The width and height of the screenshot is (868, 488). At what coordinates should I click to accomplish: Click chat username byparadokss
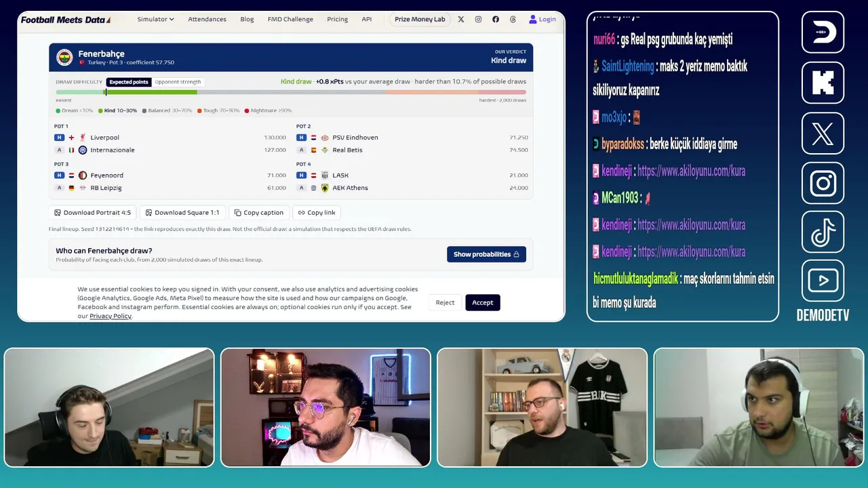coord(623,144)
